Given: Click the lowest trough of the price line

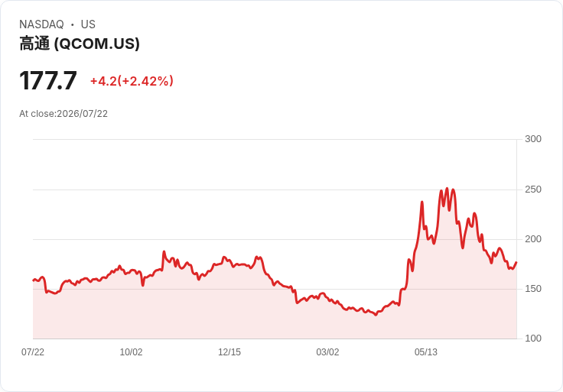Looking at the screenshot, I should pos(376,315).
